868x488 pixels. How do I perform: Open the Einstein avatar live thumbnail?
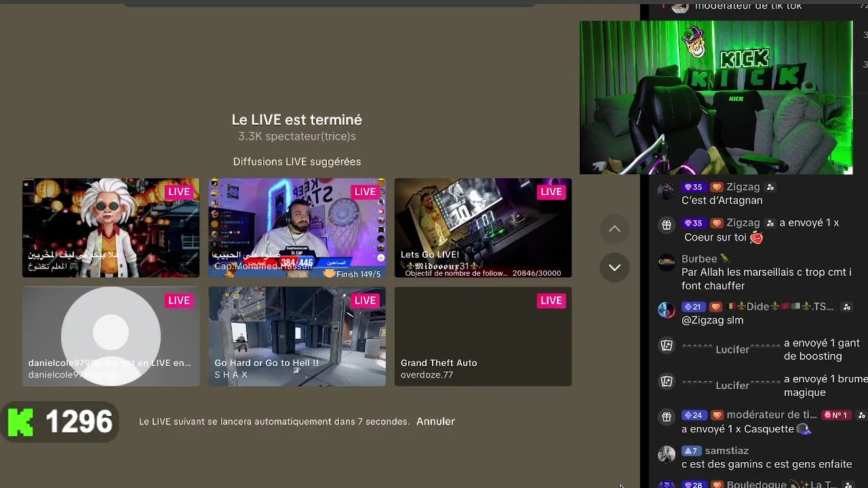[x=111, y=228]
